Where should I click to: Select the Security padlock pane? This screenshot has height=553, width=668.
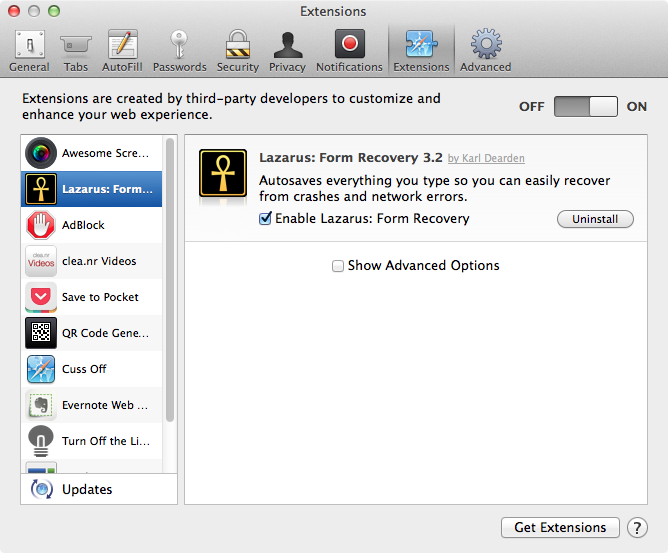click(x=237, y=50)
